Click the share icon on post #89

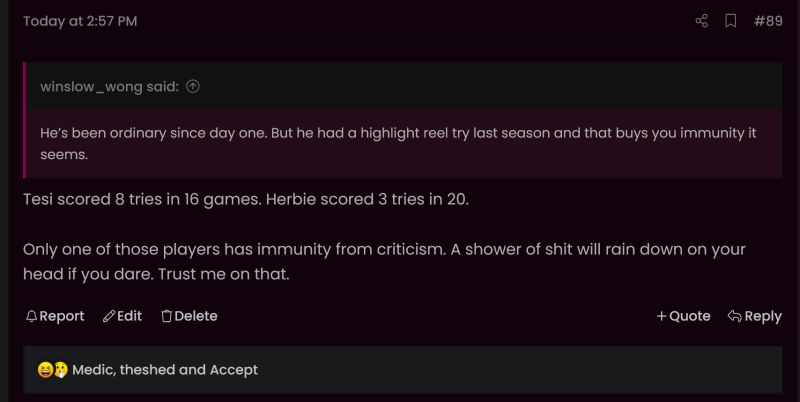tap(702, 21)
